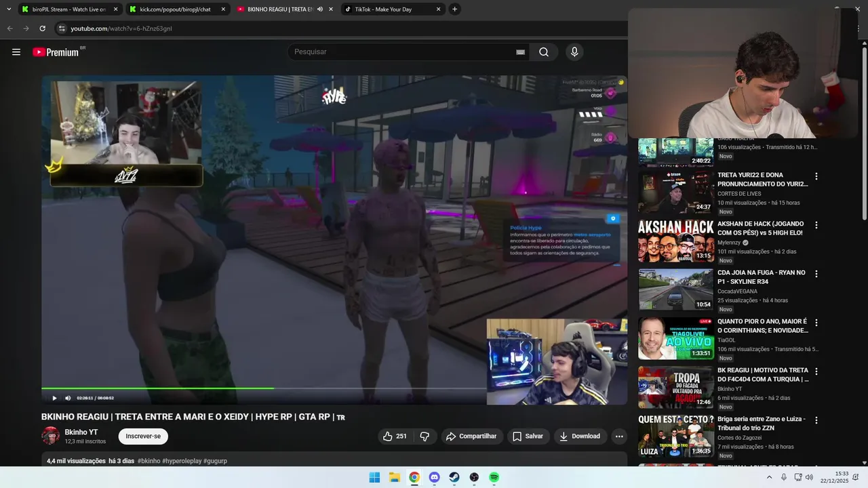Open Discord from the taskbar
This screenshot has width=868, height=488.
[x=434, y=477]
